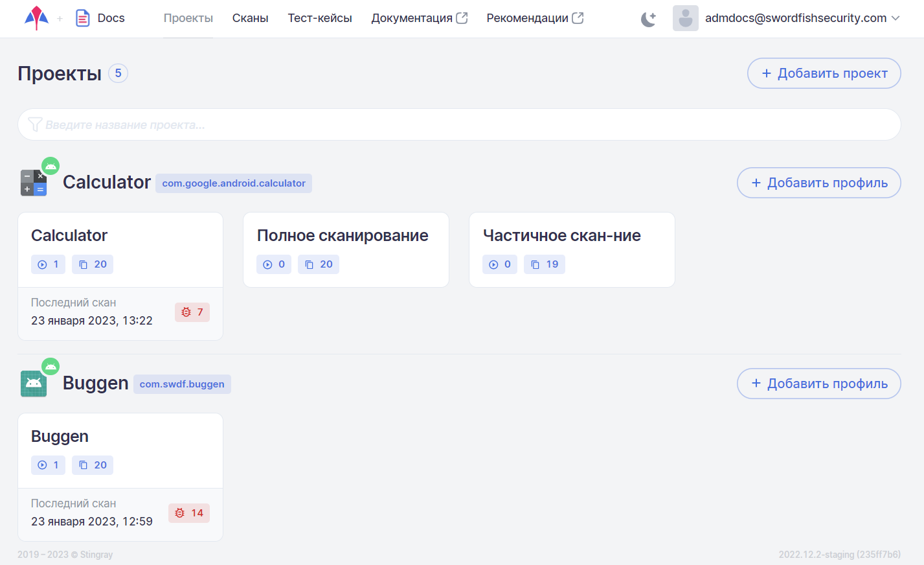924x565 pixels.
Task: Click the Docs document icon
Action: (x=83, y=18)
